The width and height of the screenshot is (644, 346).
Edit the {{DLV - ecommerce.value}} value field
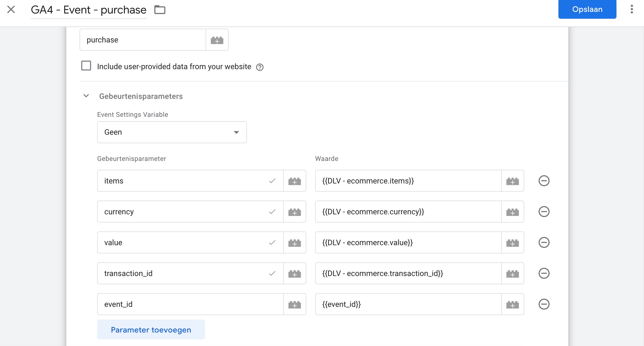point(408,243)
